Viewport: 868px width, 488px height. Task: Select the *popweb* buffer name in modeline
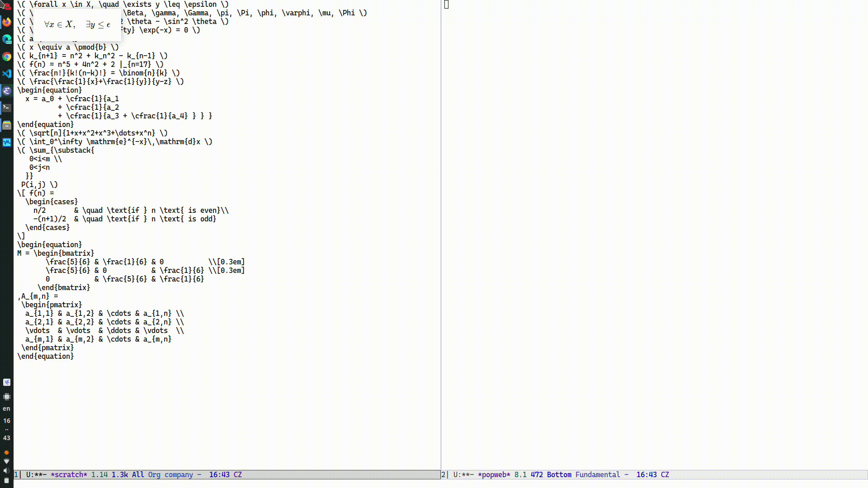[495, 474]
